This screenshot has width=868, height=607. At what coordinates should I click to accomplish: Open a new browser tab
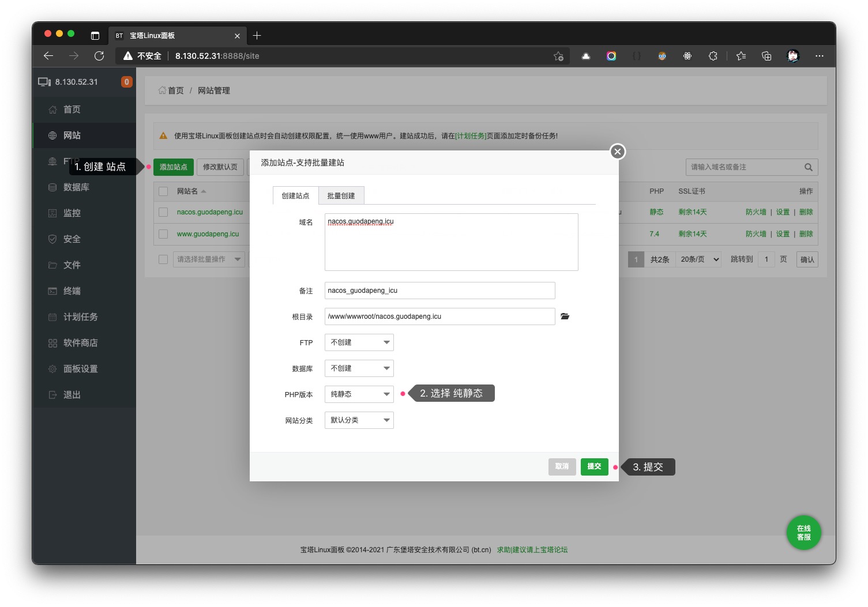(257, 36)
